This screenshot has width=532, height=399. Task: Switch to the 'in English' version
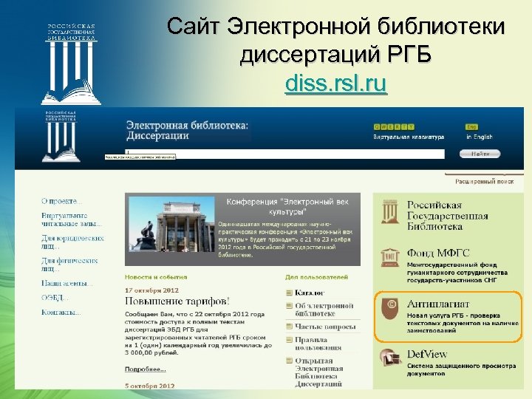[x=479, y=137]
